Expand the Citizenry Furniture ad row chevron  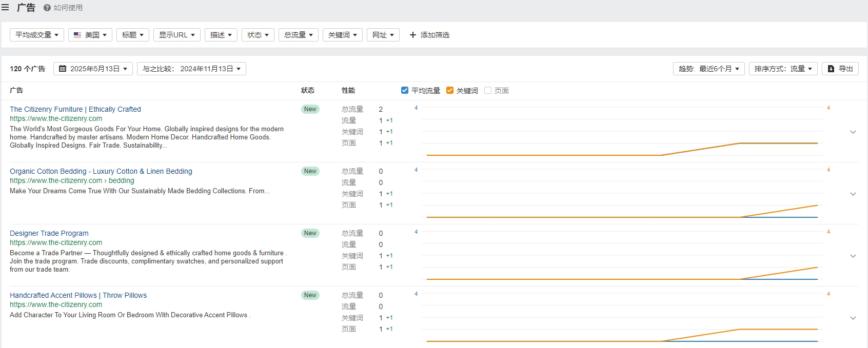[x=853, y=132]
